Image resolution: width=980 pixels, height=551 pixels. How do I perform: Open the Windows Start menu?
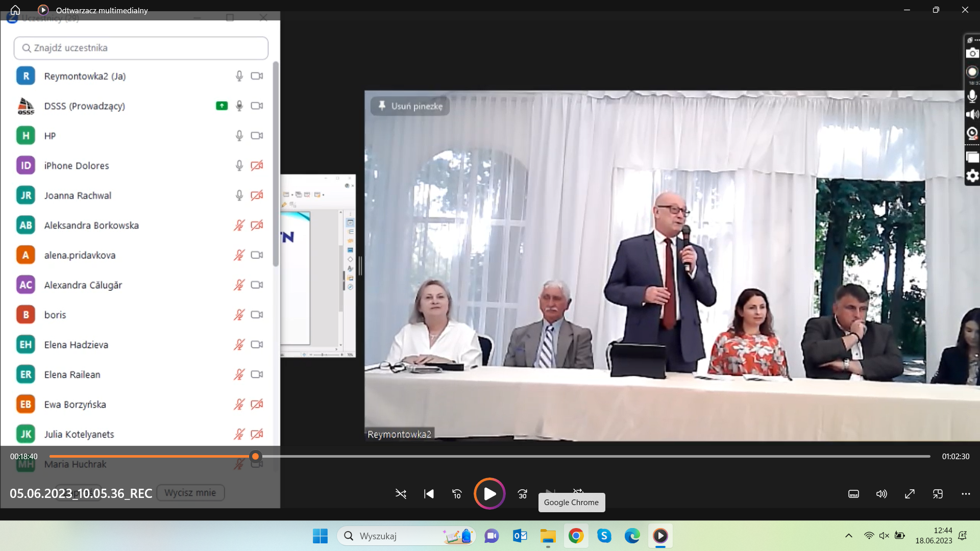click(x=320, y=536)
